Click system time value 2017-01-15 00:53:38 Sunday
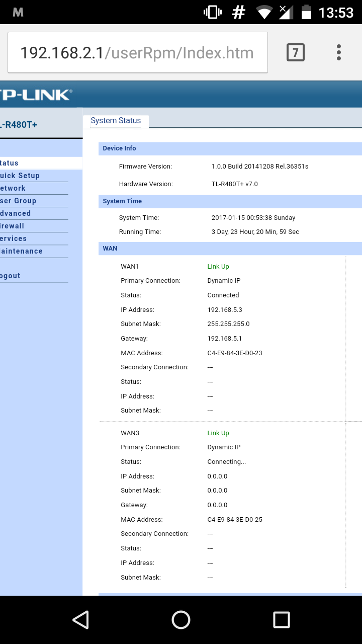This screenshot has width=362, height=644. (x=253, y=218)
